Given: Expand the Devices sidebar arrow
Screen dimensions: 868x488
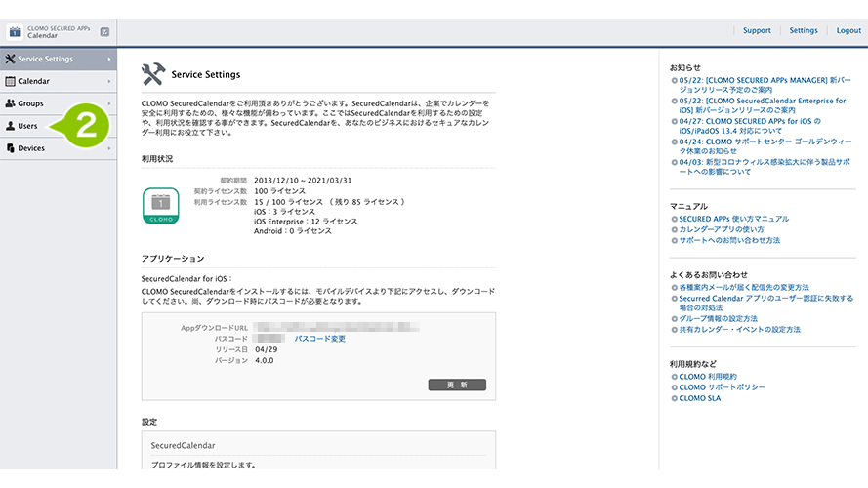Looking at the screenshot, I should click(x=109, y=148).
